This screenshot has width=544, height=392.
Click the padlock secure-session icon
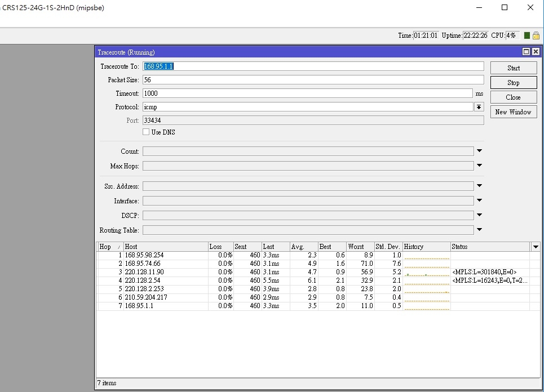pos(536,35)
